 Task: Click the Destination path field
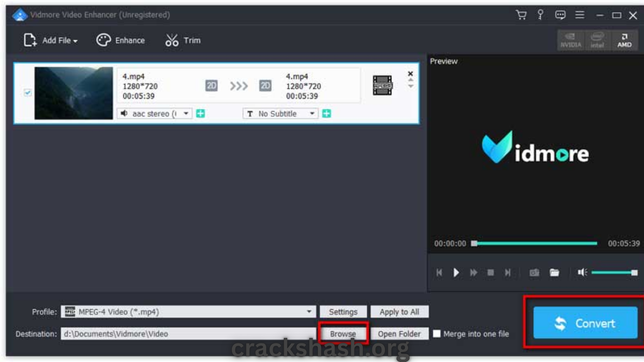(189, 333)
